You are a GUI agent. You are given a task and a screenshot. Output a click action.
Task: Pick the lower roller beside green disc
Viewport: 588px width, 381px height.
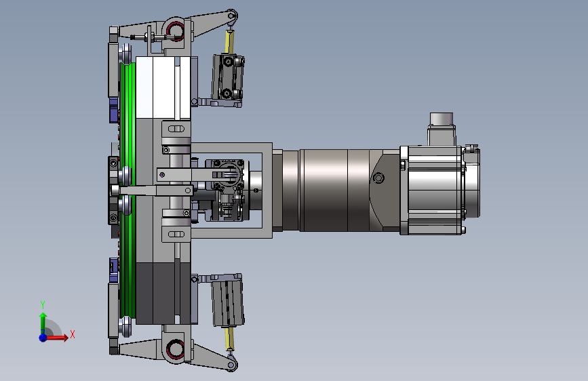[125, 327]
